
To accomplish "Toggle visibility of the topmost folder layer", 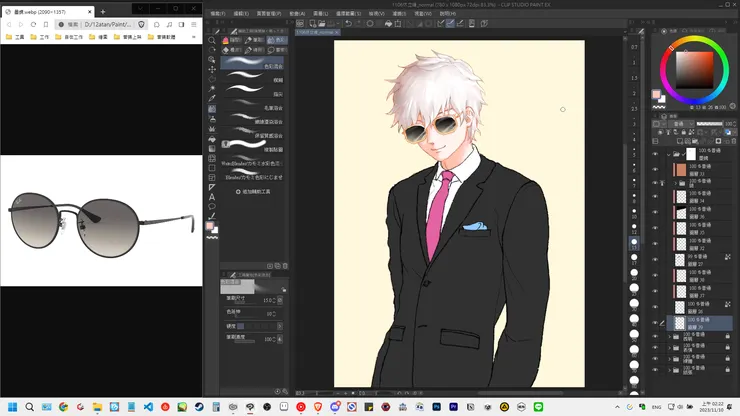I will 655,155.
